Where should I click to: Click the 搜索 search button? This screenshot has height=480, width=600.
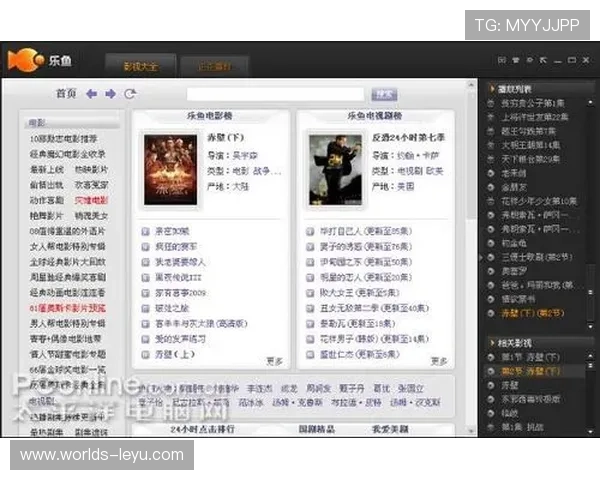[x=384, y=94]
